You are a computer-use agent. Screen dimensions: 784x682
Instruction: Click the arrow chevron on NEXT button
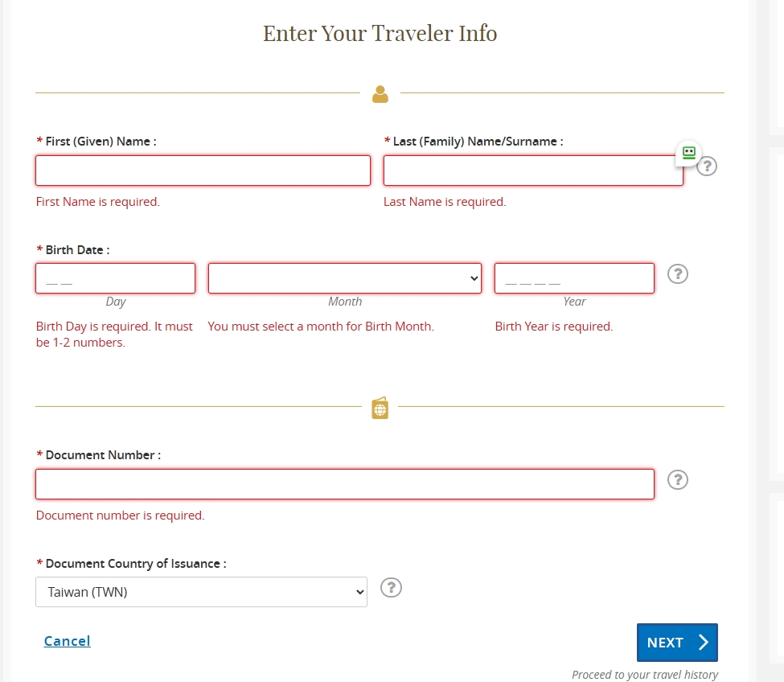pos(704,642)
